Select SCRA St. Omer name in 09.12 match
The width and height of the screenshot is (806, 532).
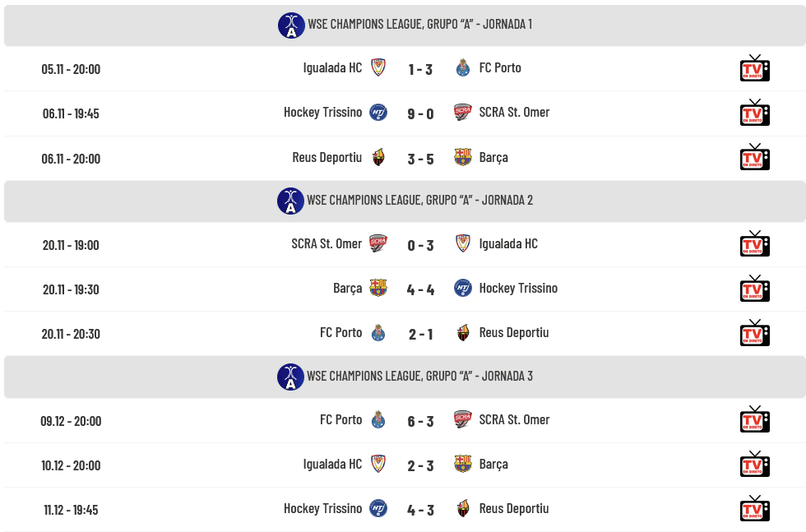514,420
